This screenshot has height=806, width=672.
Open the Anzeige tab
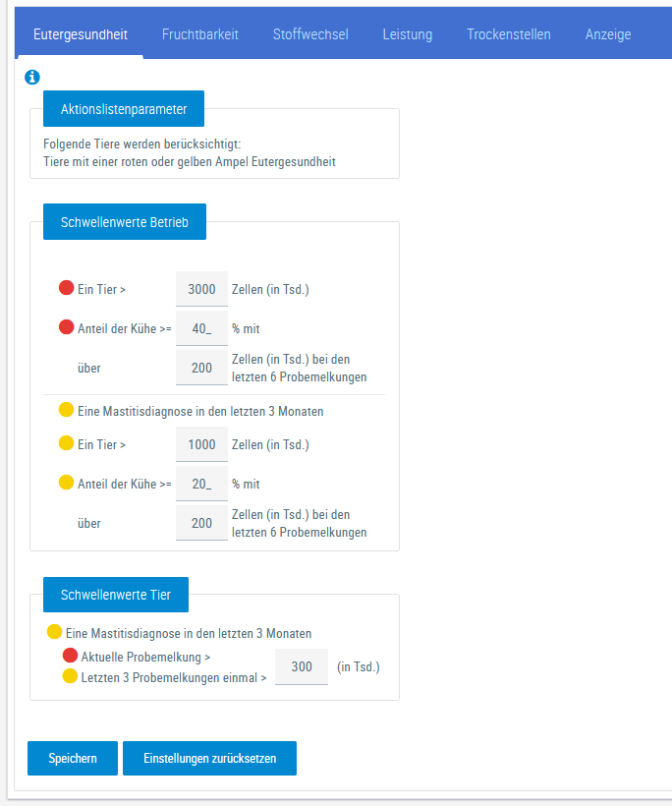608,34
